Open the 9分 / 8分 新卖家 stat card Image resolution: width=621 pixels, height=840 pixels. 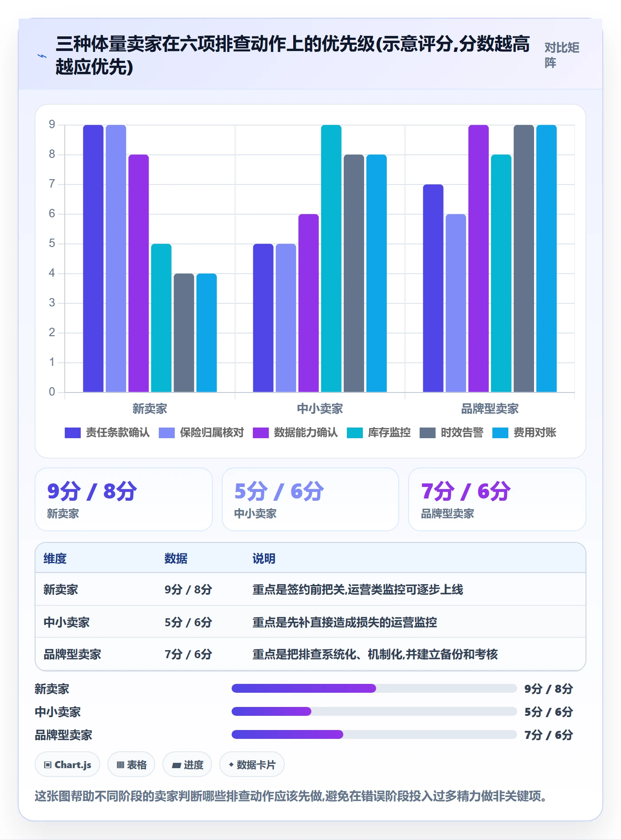click(124, 499)
